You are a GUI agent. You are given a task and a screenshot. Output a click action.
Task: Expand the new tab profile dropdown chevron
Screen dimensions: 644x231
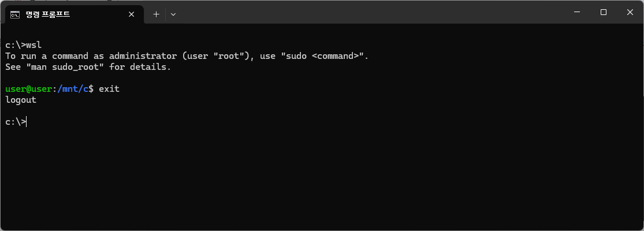pos(173,14)
